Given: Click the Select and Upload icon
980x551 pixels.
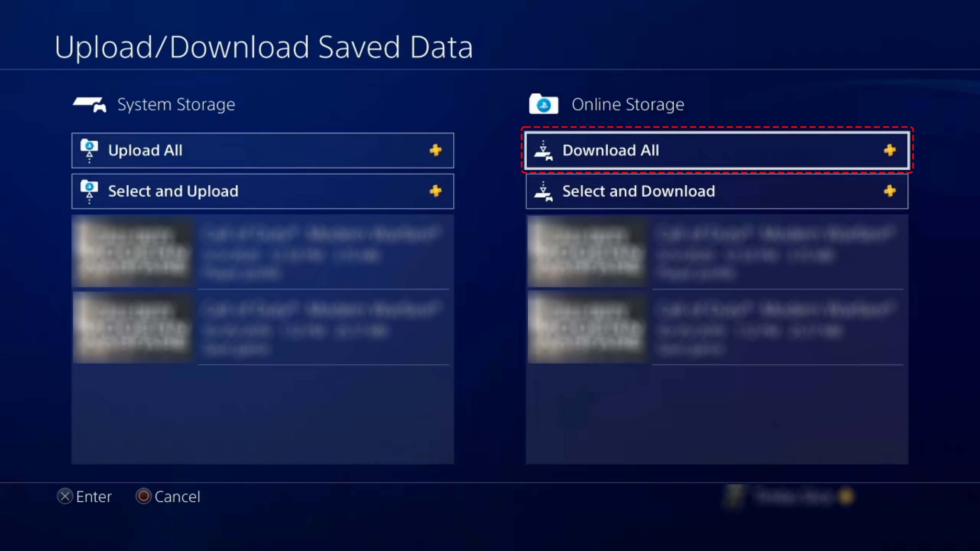Looking at the screenshot, I should [x=89, y=191].
